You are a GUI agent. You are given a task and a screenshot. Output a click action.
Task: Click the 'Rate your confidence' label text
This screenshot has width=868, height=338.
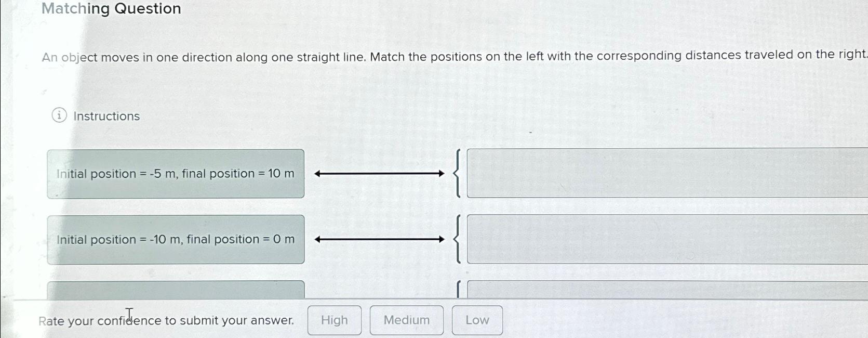point(166,320)
